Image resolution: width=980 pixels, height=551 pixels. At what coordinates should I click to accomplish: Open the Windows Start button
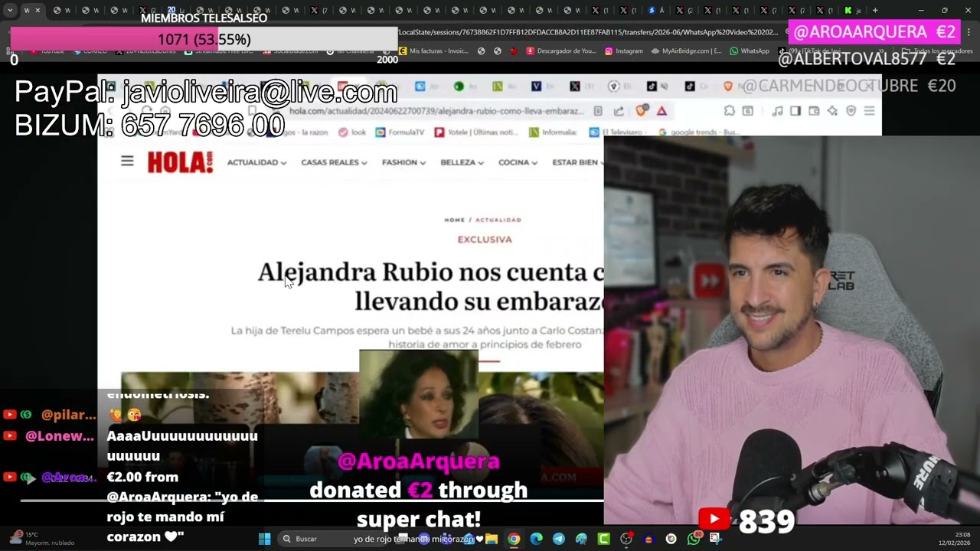coord(265,539)
